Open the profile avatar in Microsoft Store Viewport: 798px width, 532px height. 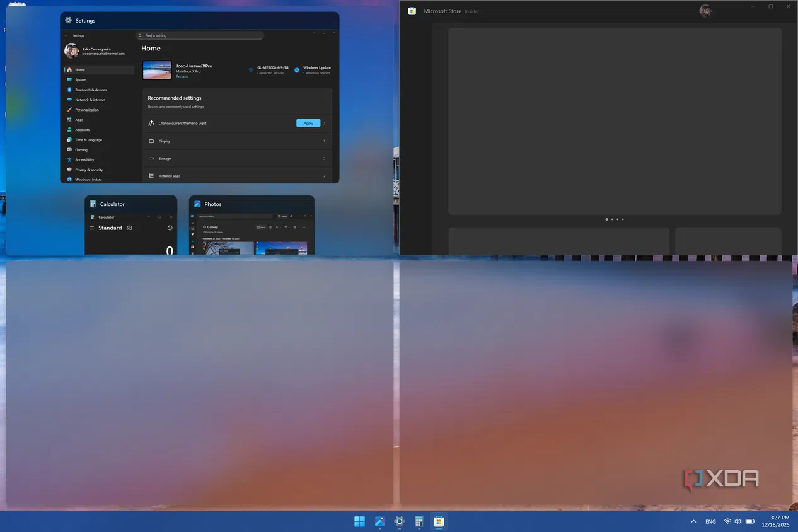[705, 11]
